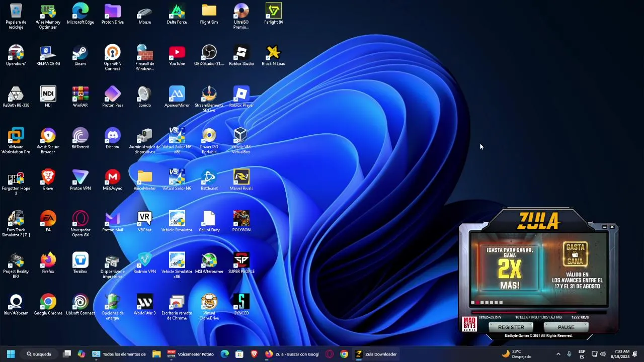Select the YouTube desktop shortcut

[x=177, y=55]
